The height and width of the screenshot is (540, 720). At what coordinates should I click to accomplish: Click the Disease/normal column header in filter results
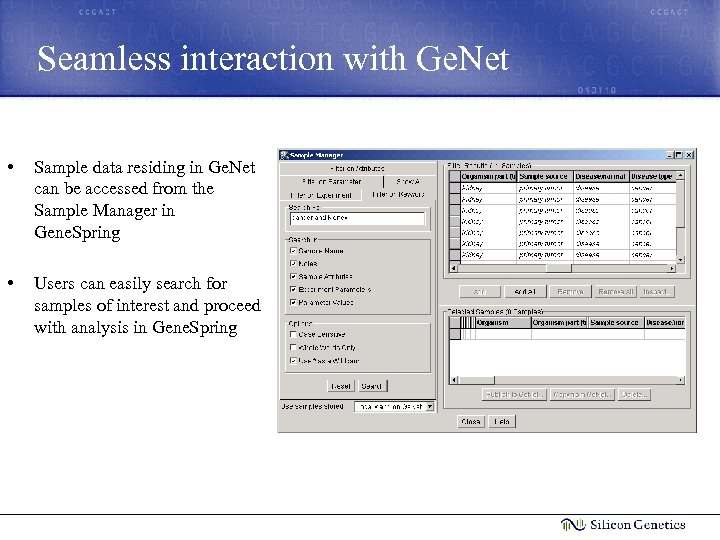click(601, 176)
